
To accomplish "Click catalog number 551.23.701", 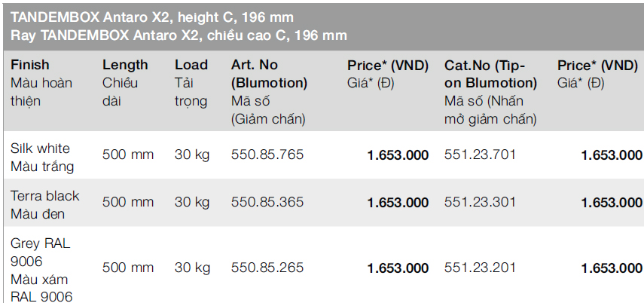I will coord(480,155).
